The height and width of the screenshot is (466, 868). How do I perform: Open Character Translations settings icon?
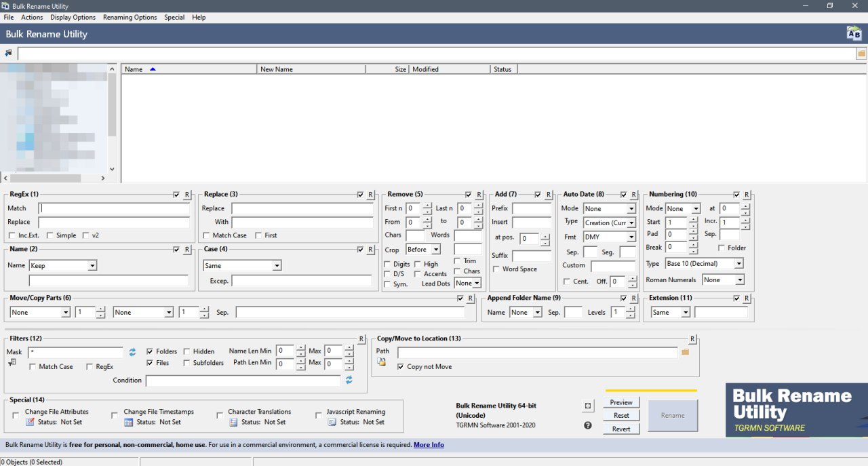coord(233,422)
